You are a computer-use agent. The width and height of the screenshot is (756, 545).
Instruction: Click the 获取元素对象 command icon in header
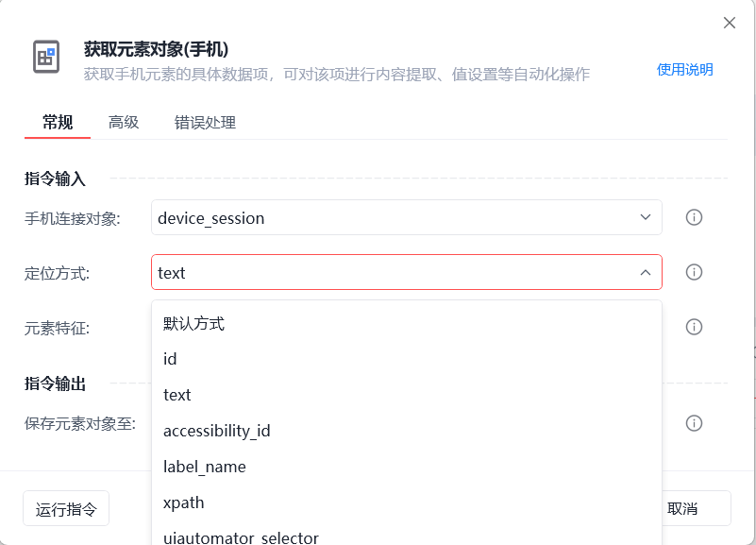45,57
